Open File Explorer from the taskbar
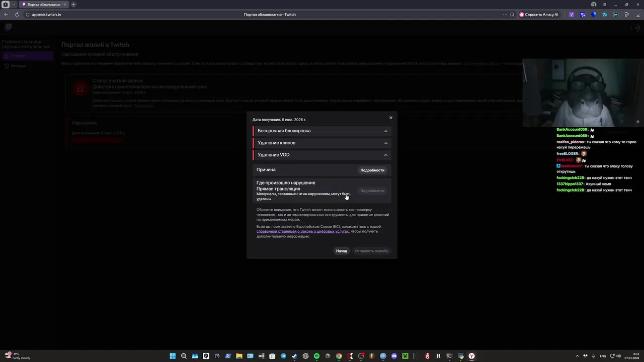The height and width of the screenshot is (362, 644). [x=239, y=356]
